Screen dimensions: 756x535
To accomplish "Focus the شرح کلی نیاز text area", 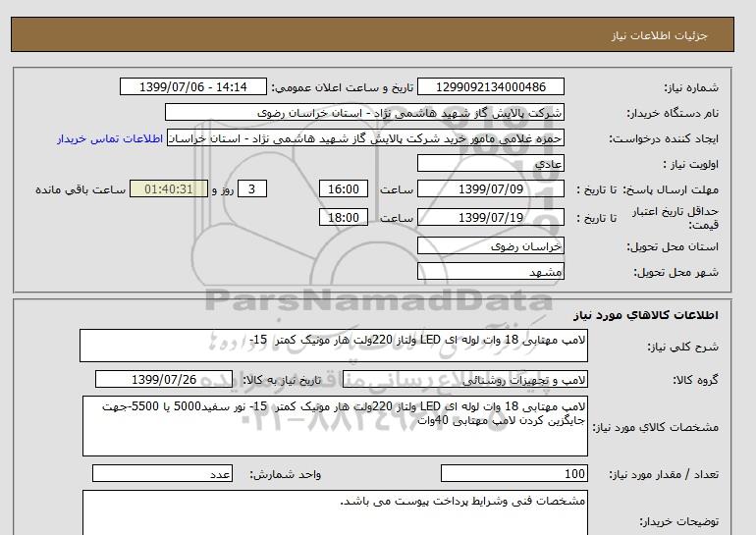I will [x=333, y=346].
